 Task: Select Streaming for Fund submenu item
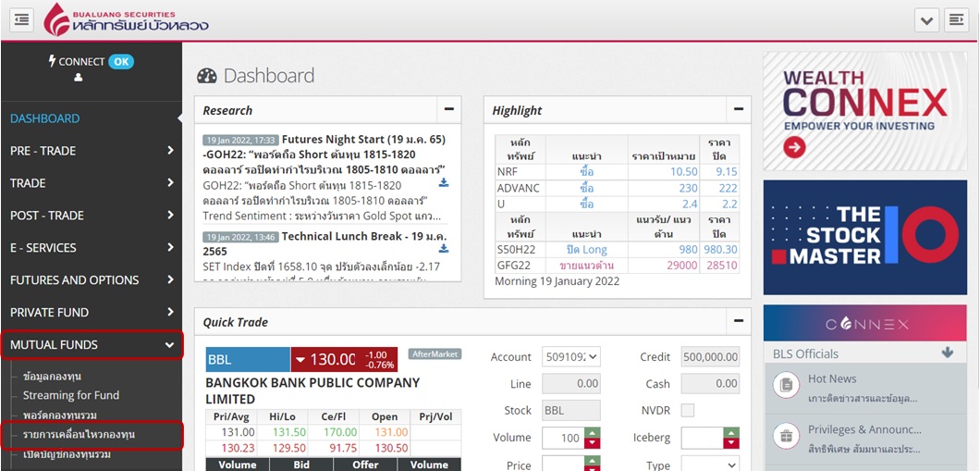coord(71,395)
